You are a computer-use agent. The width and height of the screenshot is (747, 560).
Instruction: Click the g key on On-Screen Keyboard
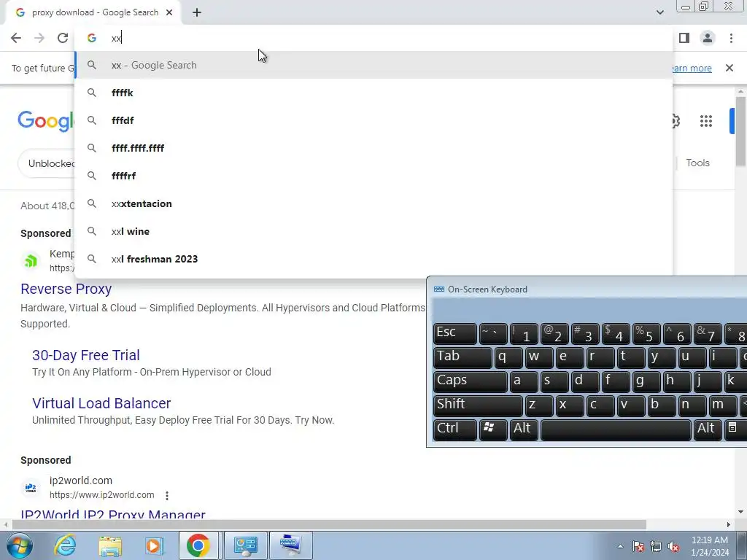tap(646, 381)
